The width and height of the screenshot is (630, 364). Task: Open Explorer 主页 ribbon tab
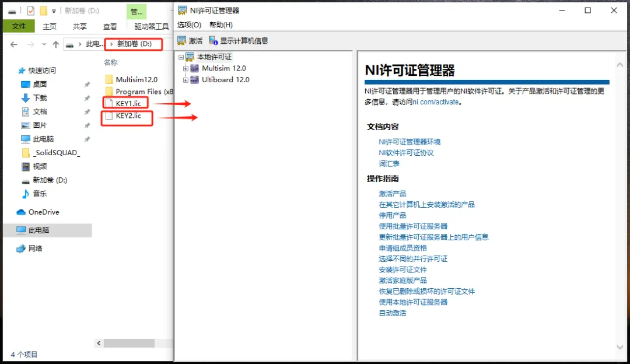50,26
